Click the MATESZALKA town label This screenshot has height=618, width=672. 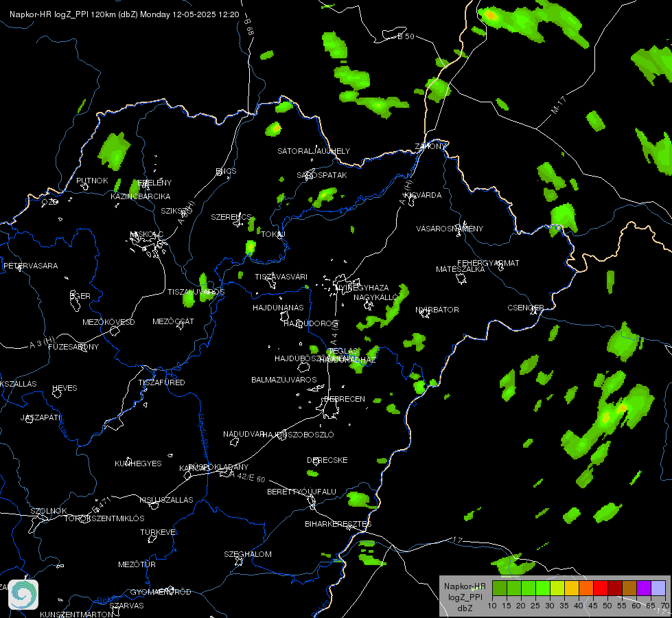461,269
